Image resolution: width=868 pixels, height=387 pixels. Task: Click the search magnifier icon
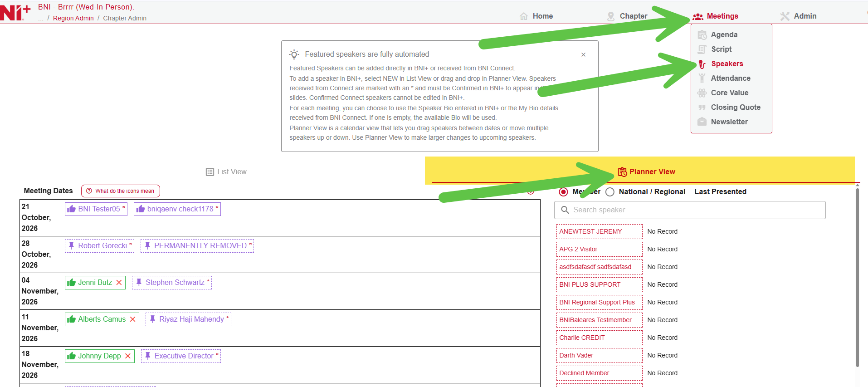[565, 210]
